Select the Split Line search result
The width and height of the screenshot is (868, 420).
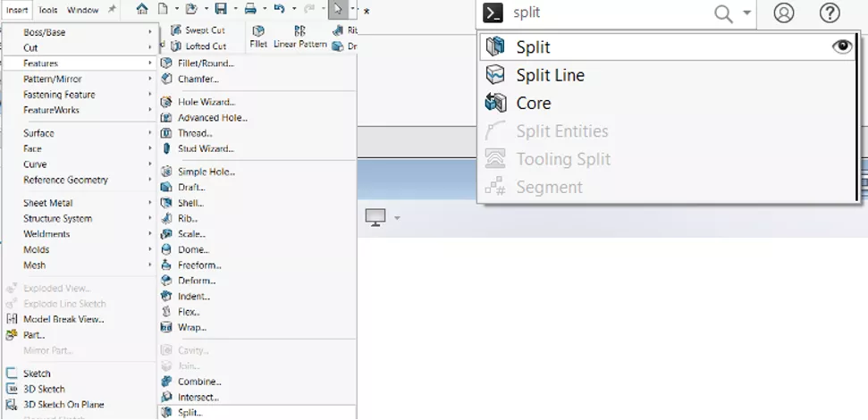click(x=667, y=75)
